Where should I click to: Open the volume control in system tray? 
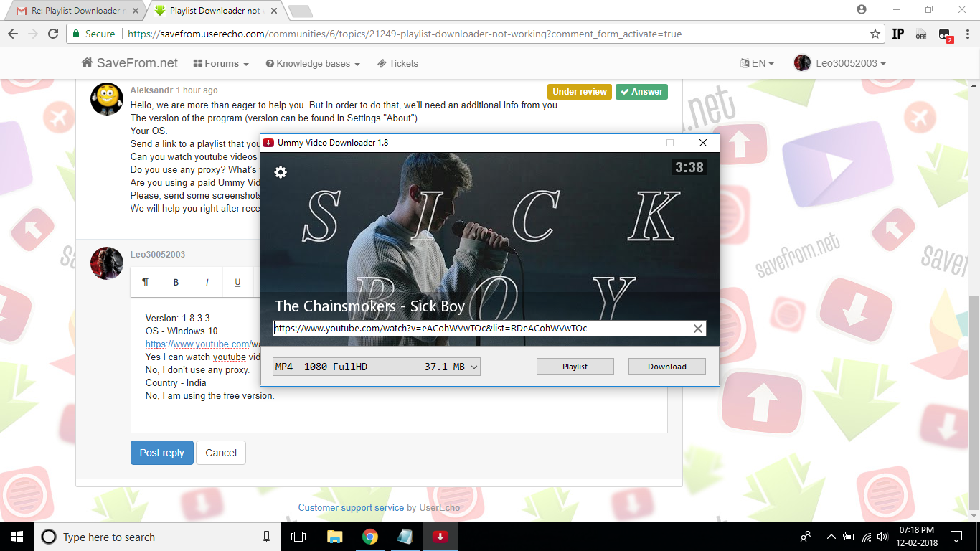[883, 537]
